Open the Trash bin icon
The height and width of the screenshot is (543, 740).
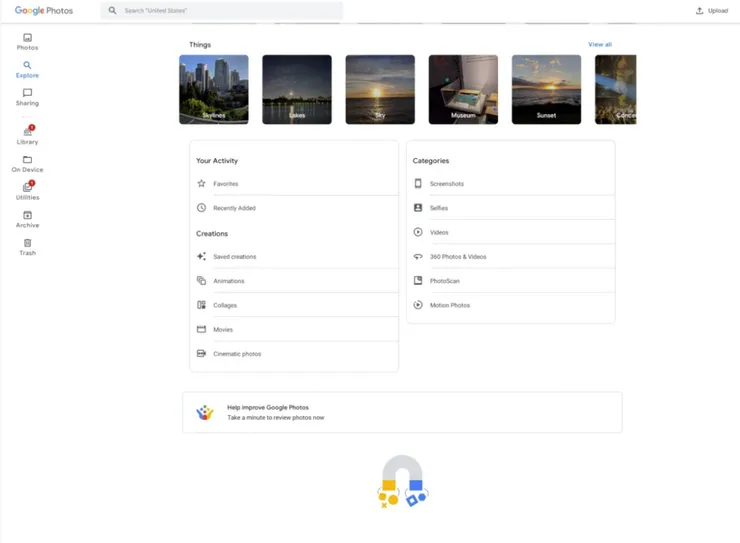[x=27, y=243]
